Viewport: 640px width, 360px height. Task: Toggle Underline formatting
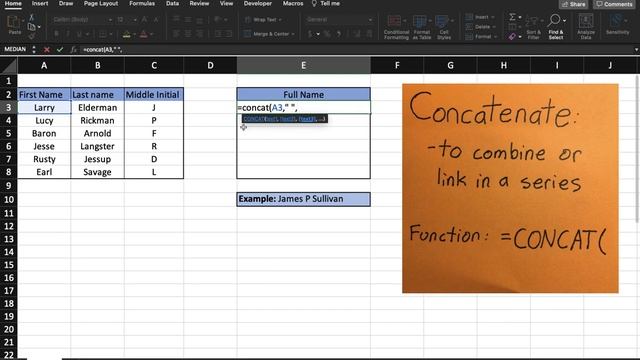pyautogui.click(x=79, y=34)
